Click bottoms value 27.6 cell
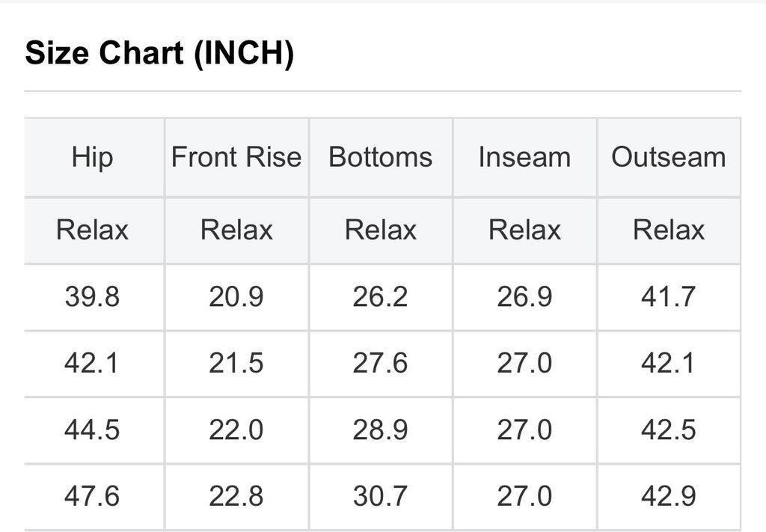This screenshot has width=766, height=532. [x=380, y=364]
